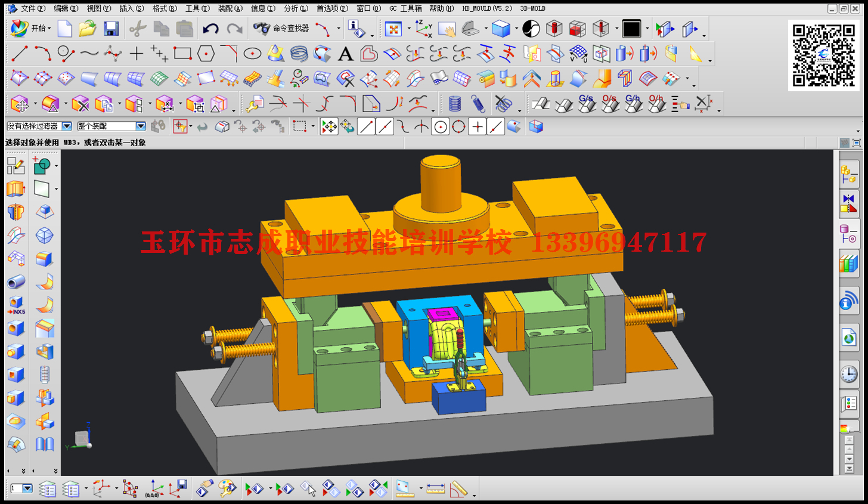868x504 pixels.
Task: Click the New file icon
Action: 64,28
